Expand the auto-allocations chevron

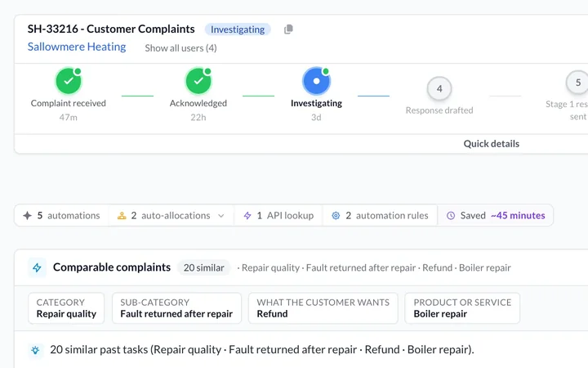pos(221,216)
